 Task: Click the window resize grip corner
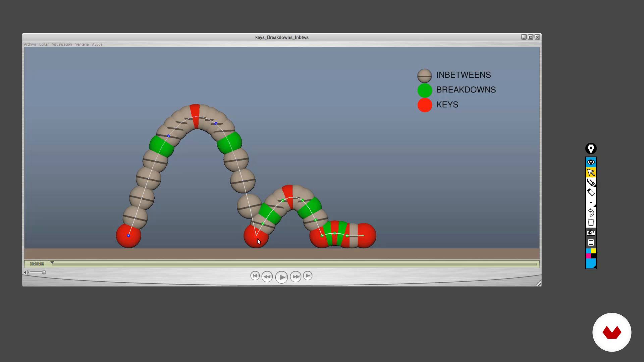(x=538, y=283)
